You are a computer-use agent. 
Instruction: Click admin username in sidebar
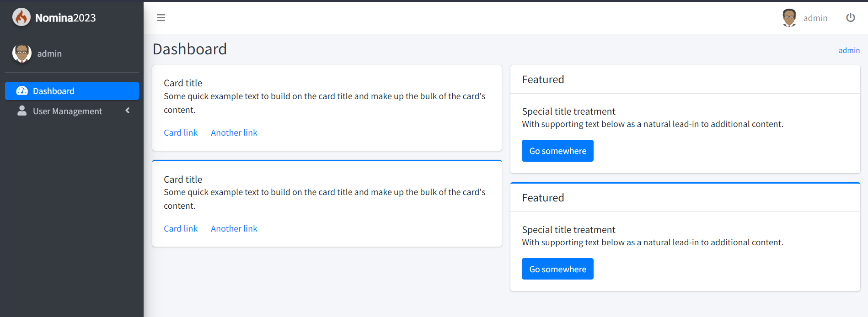(x=49, y=53)
